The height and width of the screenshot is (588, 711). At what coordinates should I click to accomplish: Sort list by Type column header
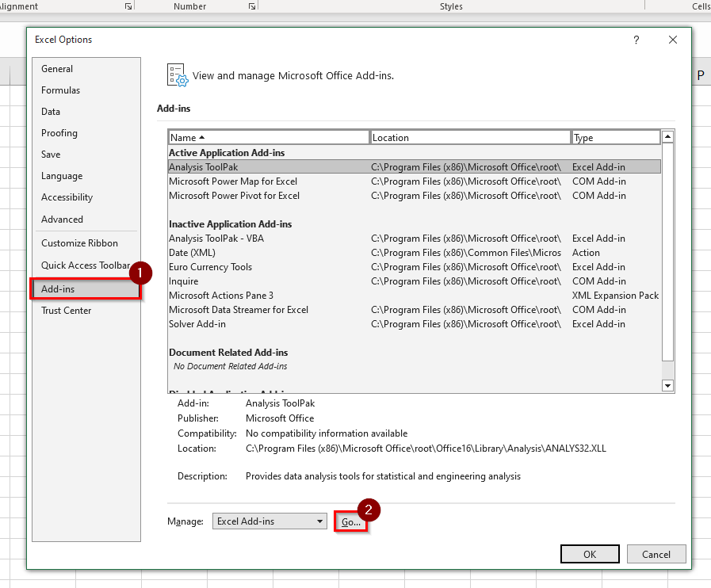[615, 138]
